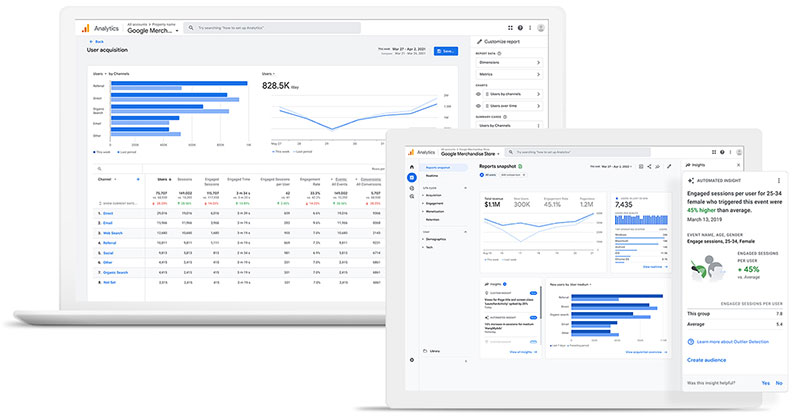Toggle visibility of Users over time chart
The height and width of the screenshot is (416, 800).
(478, 106)
